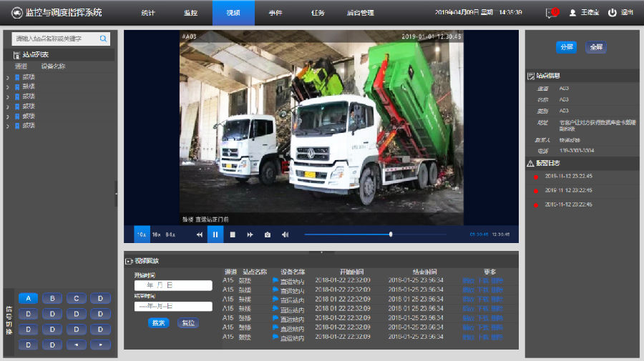Expand the first site in the list
The width and height of the screenshot is (644, 361).
point(8,77)
